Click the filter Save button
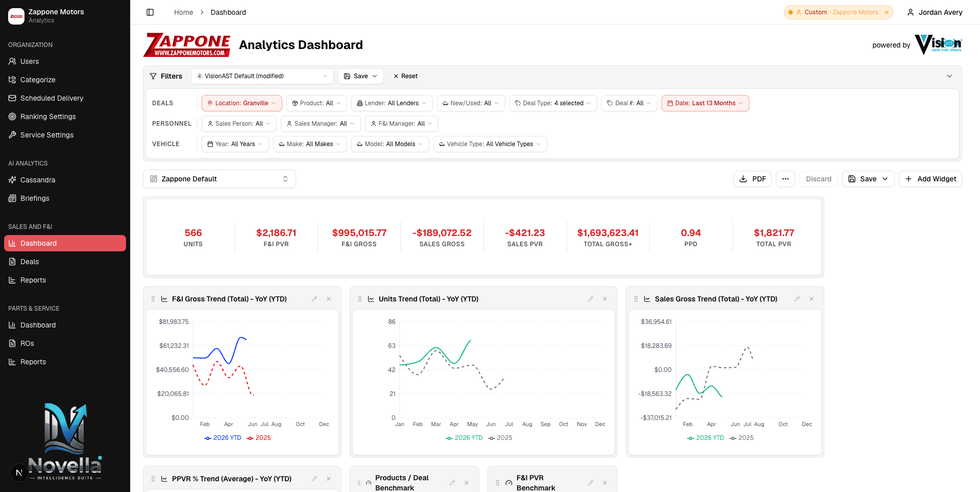Screen dimensions: 980x492 [361, 76]
